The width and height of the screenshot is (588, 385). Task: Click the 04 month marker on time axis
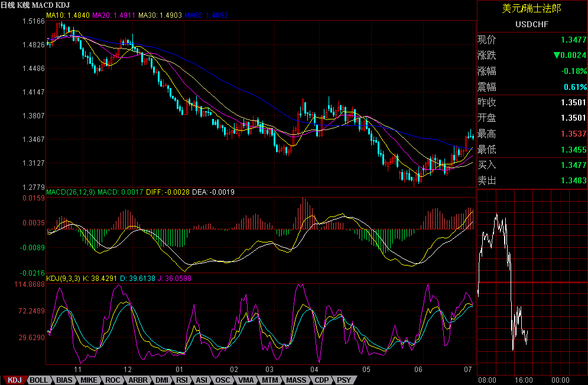[x=314, y=370]
